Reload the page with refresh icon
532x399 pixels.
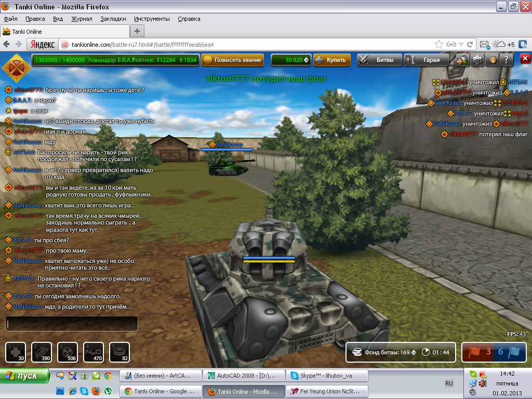coord(470,45)
